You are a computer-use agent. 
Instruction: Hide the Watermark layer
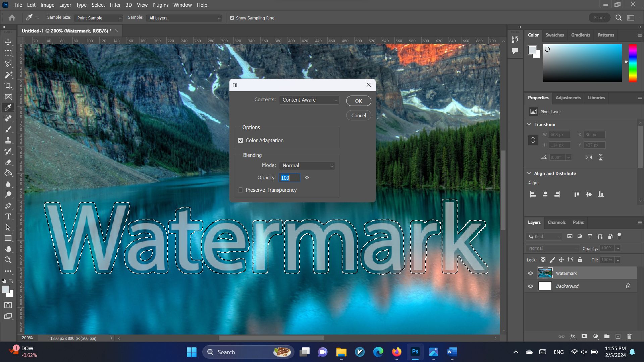[x=530, y=273]
